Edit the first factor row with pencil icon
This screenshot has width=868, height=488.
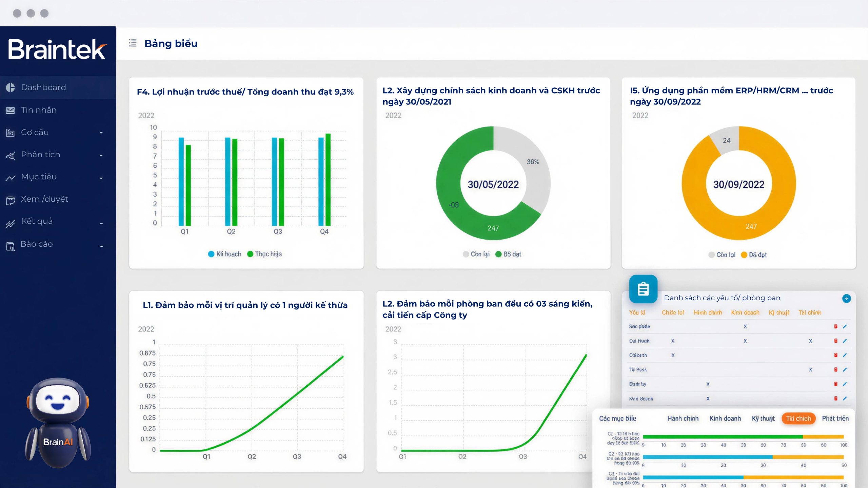click(x=845, y=326)
